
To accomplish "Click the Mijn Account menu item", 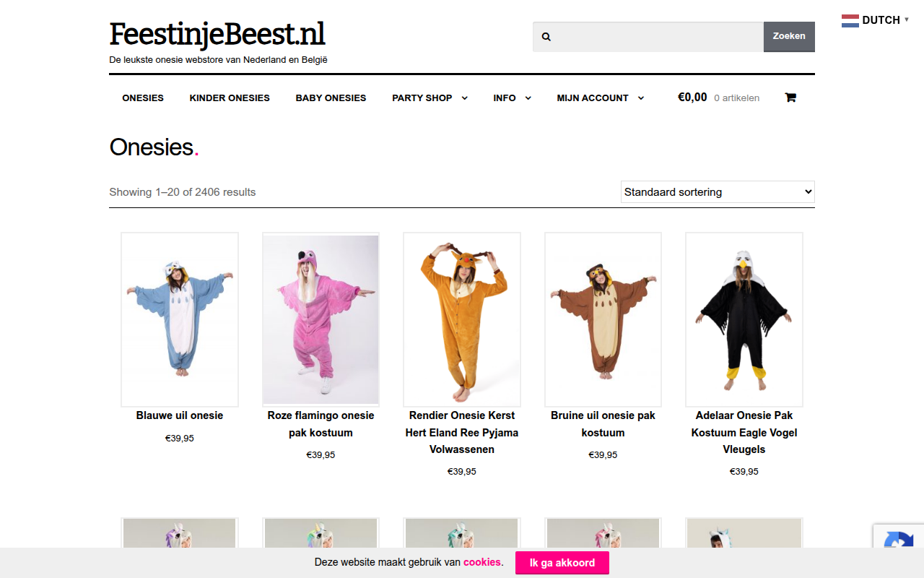I will tap(593, 98).
